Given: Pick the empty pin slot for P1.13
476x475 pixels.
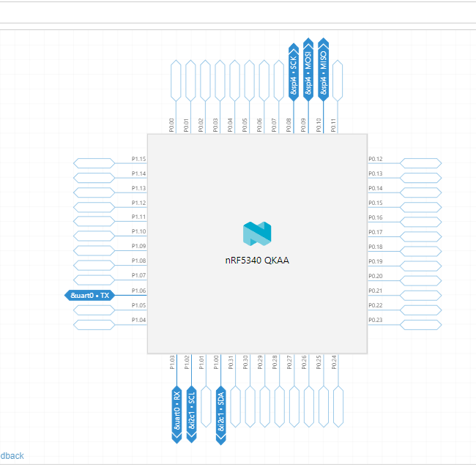Looking at the screenshot, I should click(x=94, y=192).
